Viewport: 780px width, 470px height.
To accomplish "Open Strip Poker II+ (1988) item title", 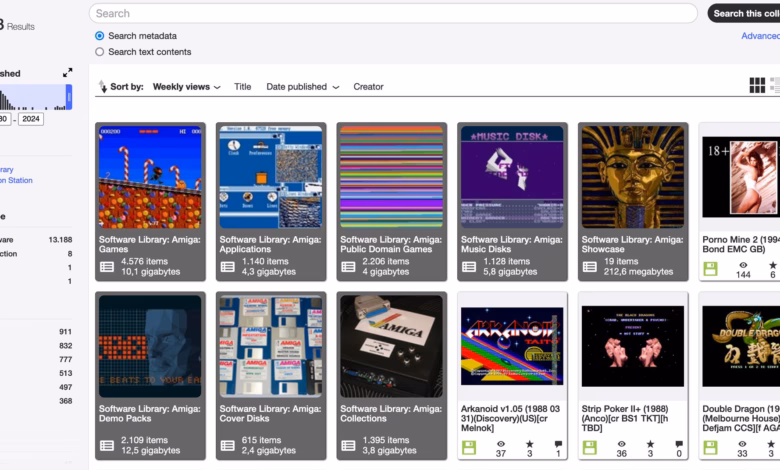I will click(x=625, y=418).
